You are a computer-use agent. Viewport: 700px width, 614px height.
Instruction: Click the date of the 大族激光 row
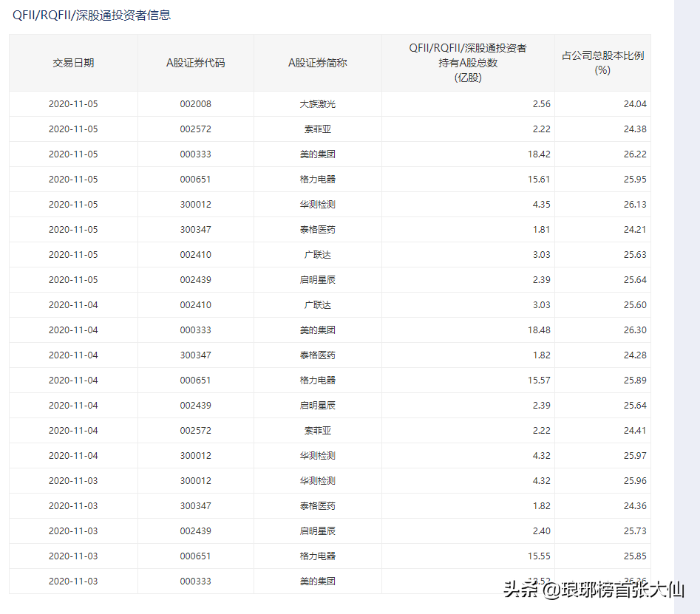[x=73, y=104]
